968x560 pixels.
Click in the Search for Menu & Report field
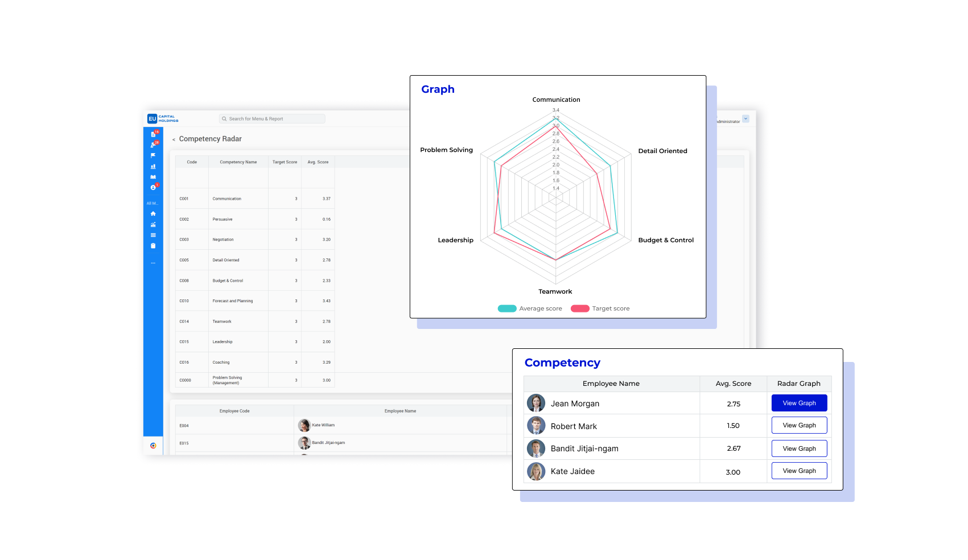(272, 118)
